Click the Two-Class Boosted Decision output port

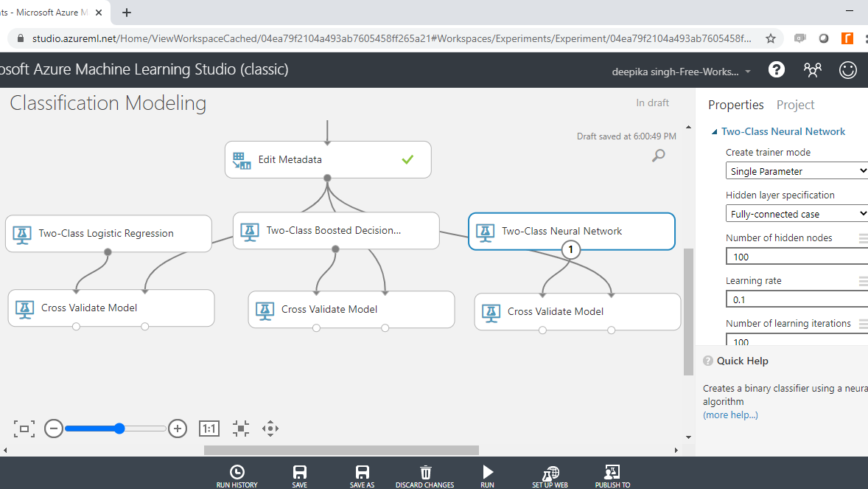tap(335, 249)
